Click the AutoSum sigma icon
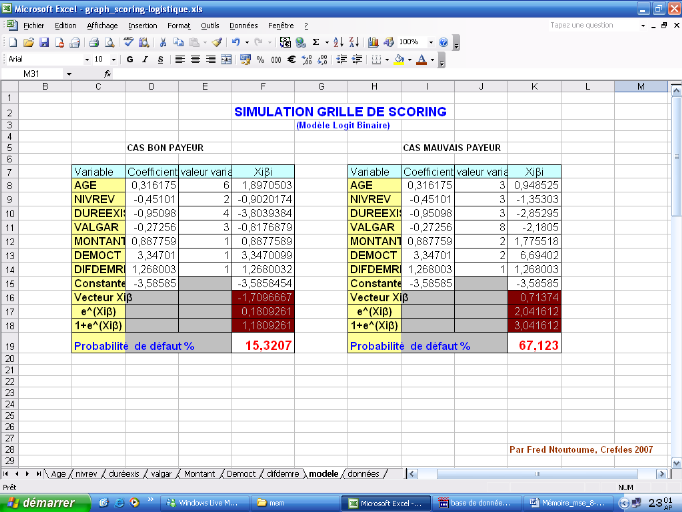682x512 pixels. (315, 43)
